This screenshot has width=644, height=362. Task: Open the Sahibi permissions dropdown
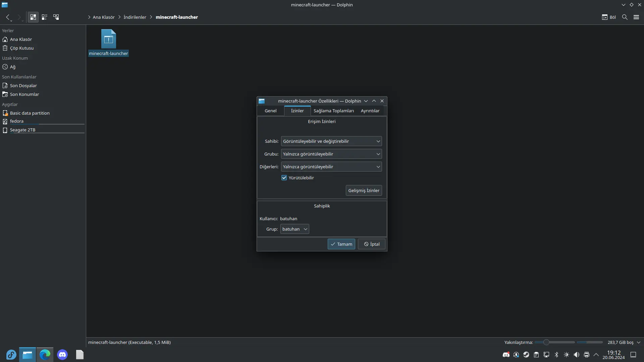pos(331,141)
